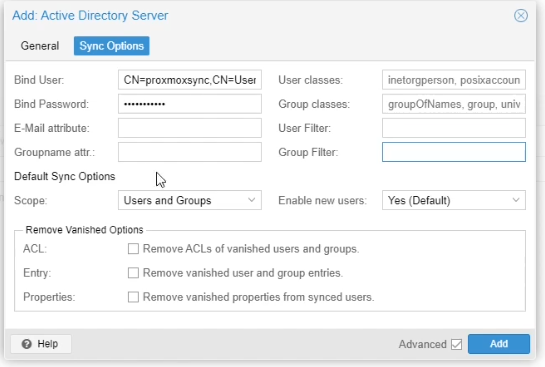This screenshot has width=545, height=367.
Task: Enable Remove ACLs of vanished users checkbox
Action: 133,249
